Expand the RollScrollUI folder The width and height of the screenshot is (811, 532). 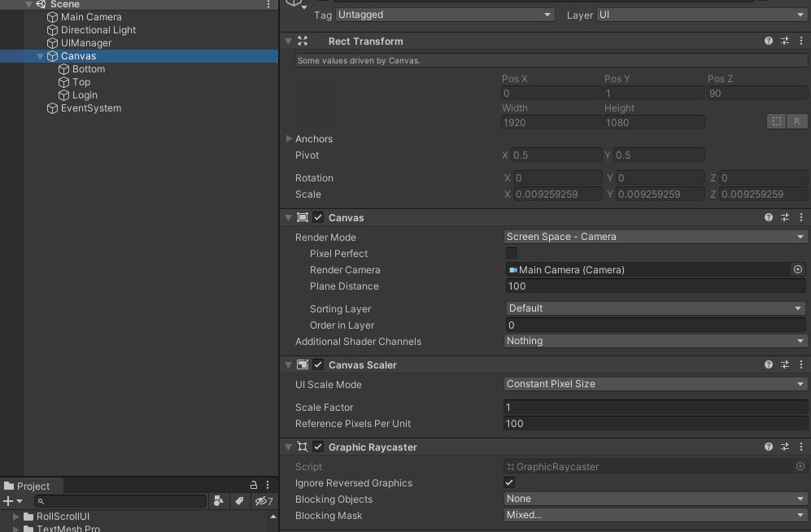16,516
